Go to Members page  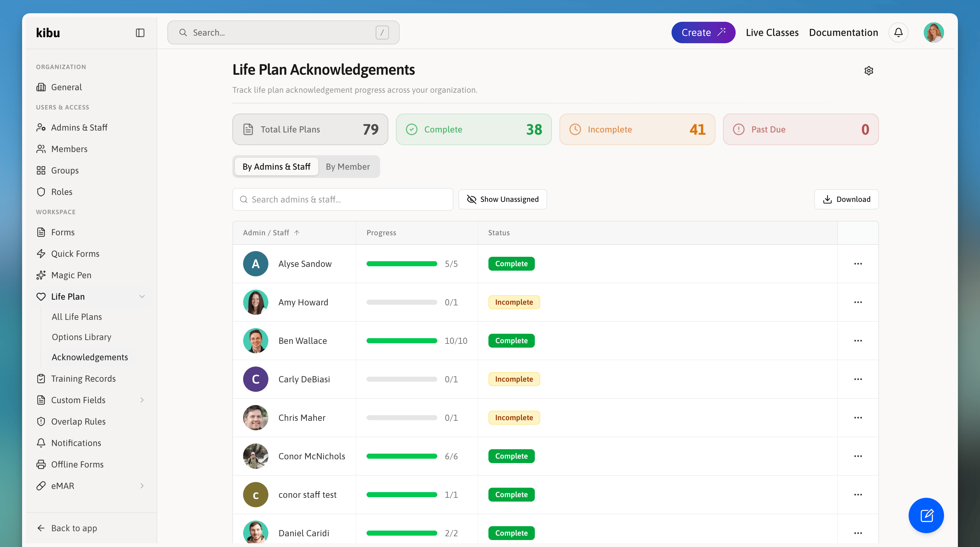click(69, 149)
